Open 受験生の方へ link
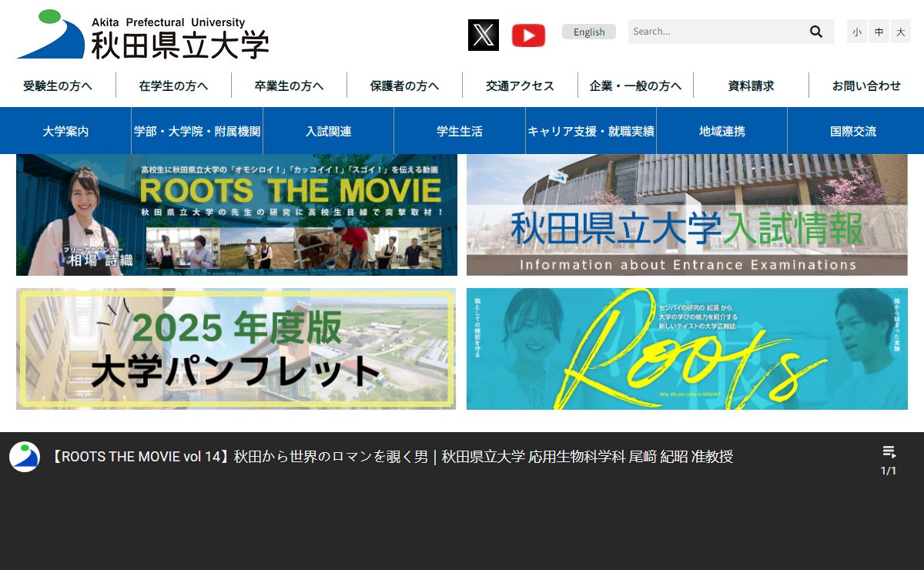Viewport: 924px width, 570px height. 58,85
